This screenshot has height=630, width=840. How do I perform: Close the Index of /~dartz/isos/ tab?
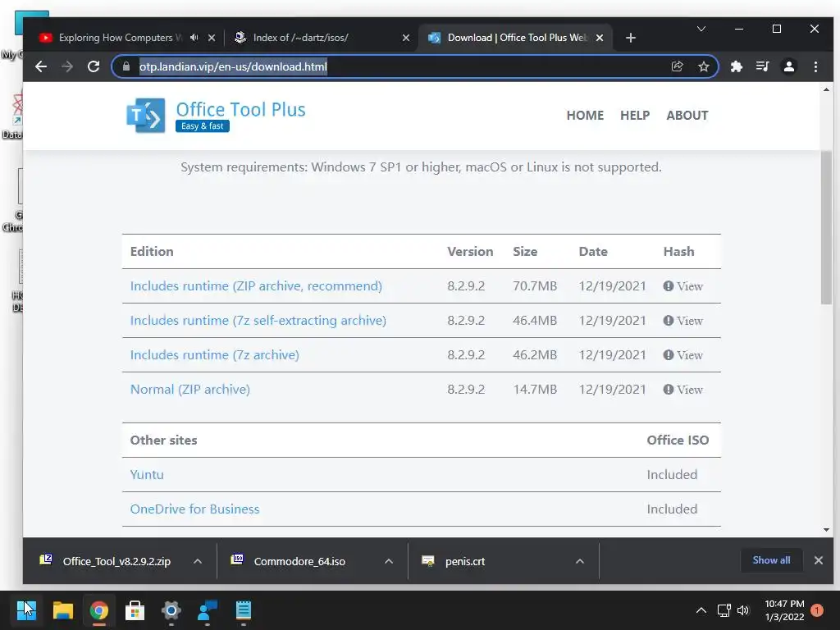[x=405, y=38]
